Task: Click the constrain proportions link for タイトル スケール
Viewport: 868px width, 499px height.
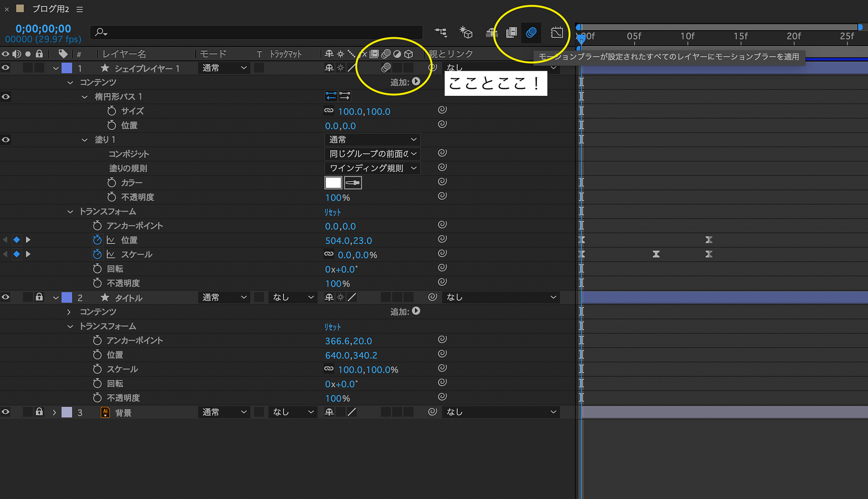Action: pyautogui.click(x=329, y=369)
